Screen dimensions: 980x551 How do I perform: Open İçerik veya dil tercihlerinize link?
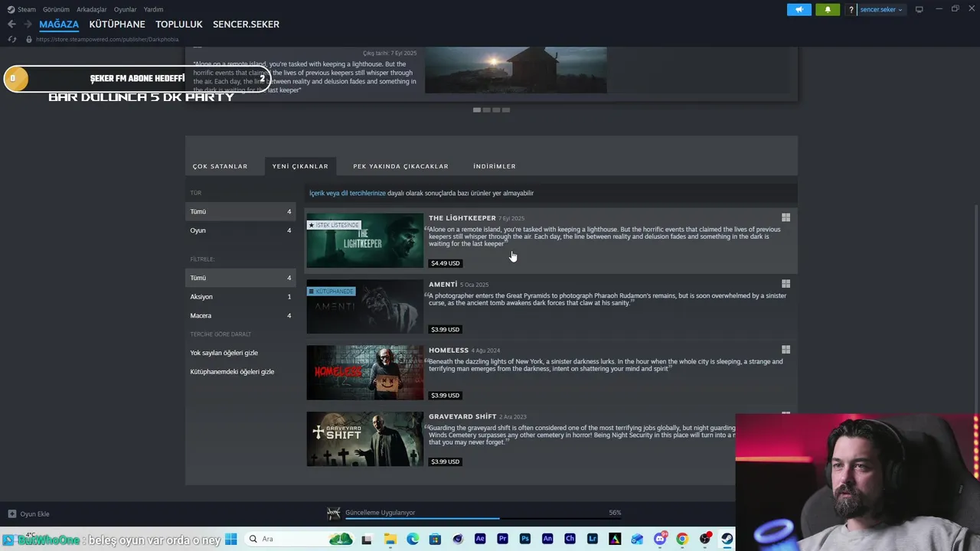click(348, 193)
